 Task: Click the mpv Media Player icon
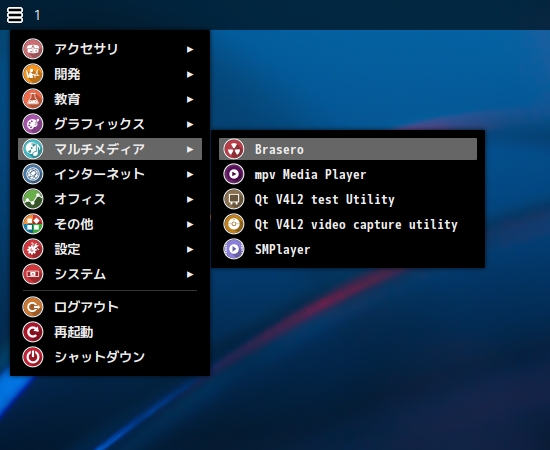[x=234, y=174]
